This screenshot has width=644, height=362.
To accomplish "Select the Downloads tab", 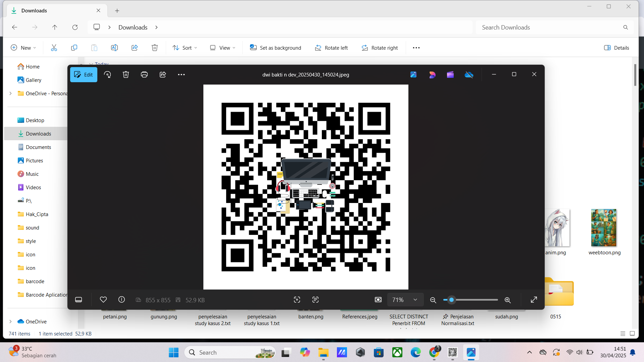I will pyautogui.click(x=57, y=10).
